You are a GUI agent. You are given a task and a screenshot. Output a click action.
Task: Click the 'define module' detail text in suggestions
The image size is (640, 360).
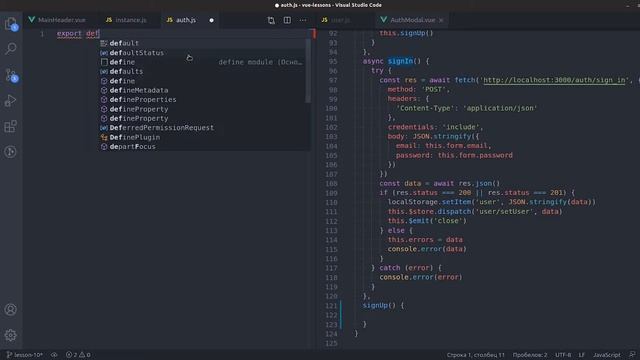(x=260, y=62)
